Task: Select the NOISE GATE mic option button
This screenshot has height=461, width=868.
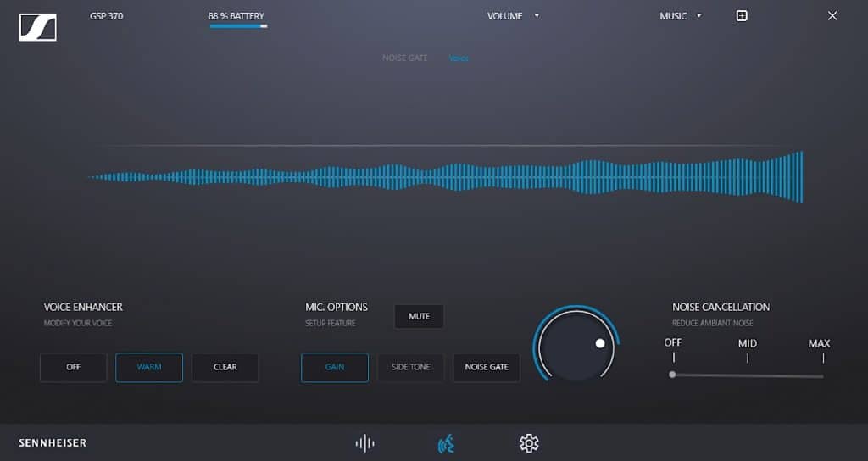Action: (487, 368)
